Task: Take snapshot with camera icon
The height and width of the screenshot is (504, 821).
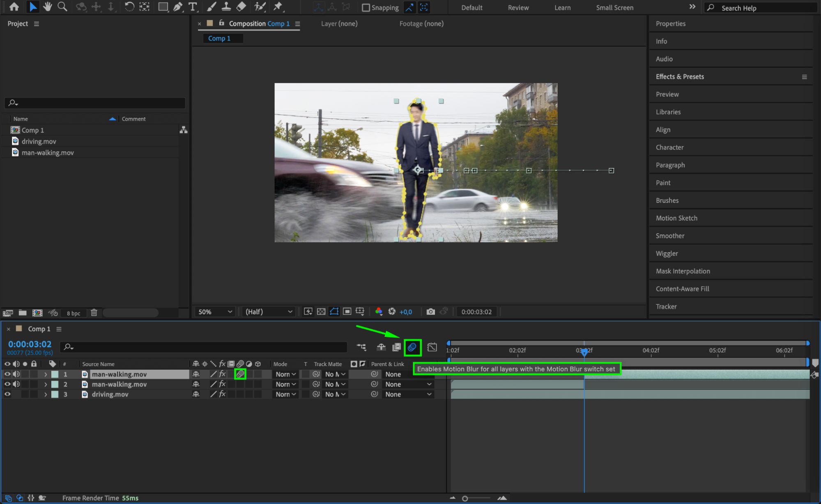Action: point(430,312)
